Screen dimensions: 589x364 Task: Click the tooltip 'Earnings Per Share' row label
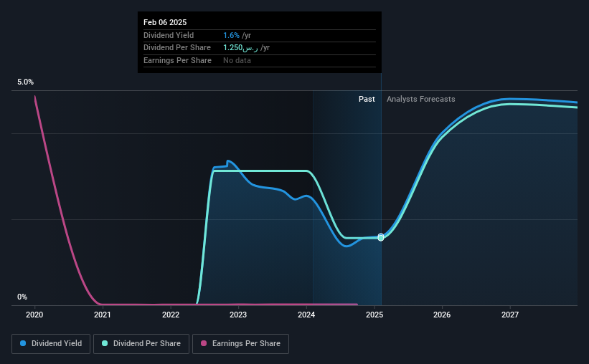177,60
